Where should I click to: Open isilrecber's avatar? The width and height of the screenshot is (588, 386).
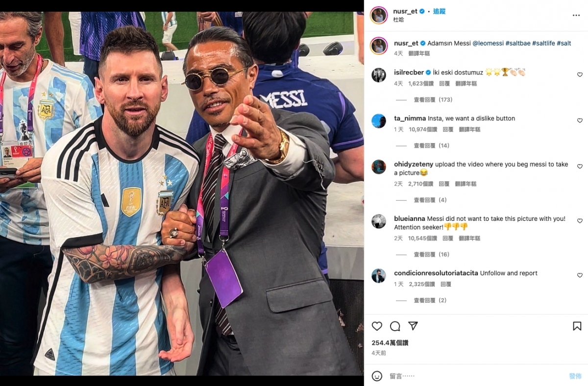(379, 75)
